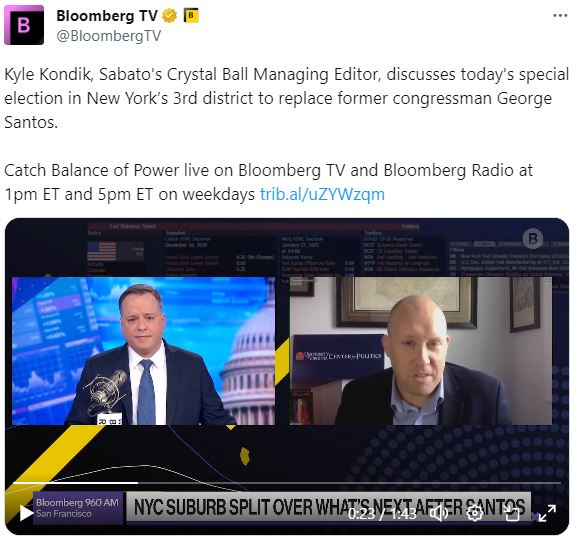
Task: Click the @BloombergTV handle
Action: coord(108,36)
